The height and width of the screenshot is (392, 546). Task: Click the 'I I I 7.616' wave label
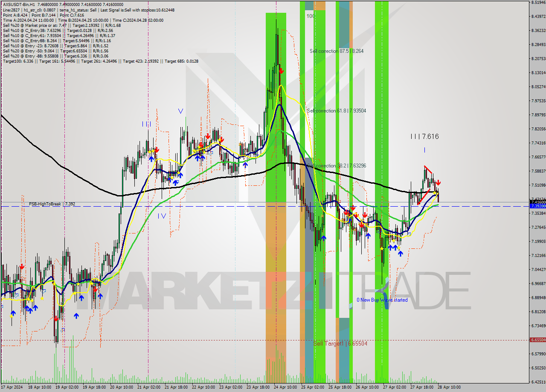tap(424, 136)
